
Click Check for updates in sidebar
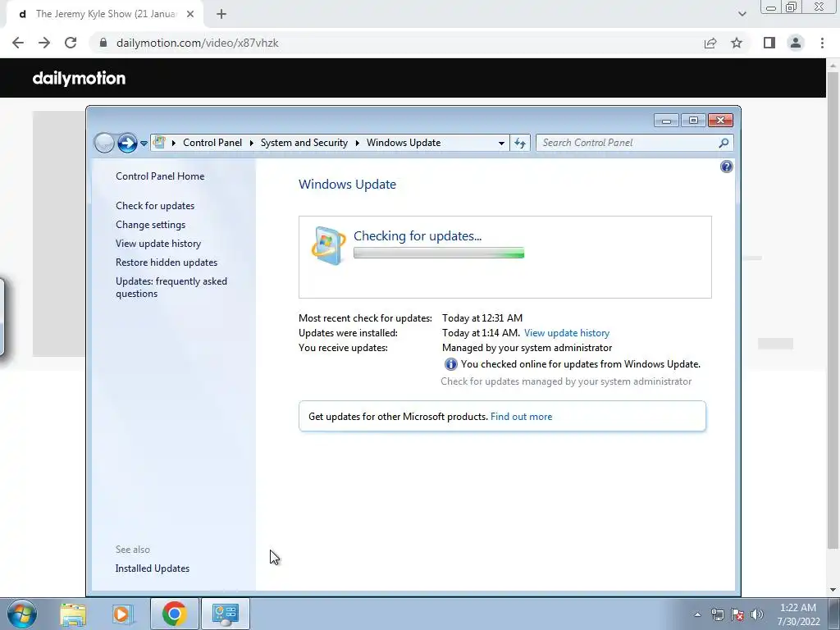(x=155, y=206)
